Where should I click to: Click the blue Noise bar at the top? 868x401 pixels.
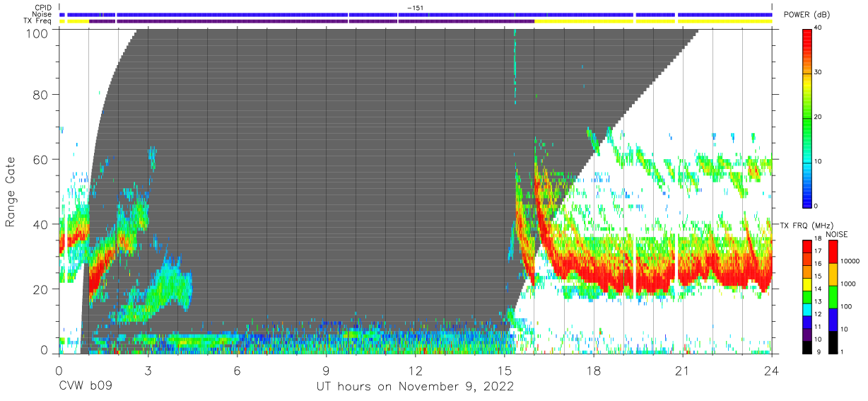coord(416,14)
